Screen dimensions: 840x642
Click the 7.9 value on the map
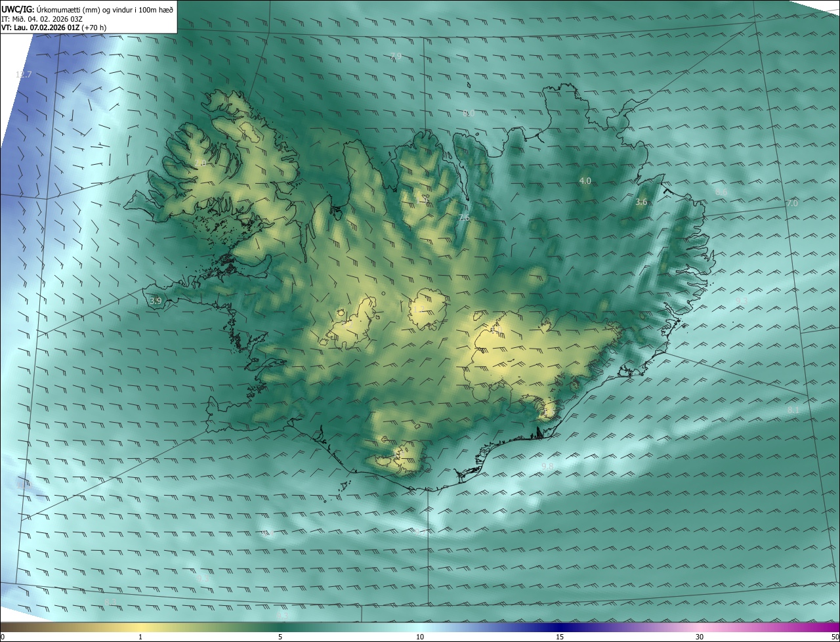pyautogui.click(x=396, y=56)
